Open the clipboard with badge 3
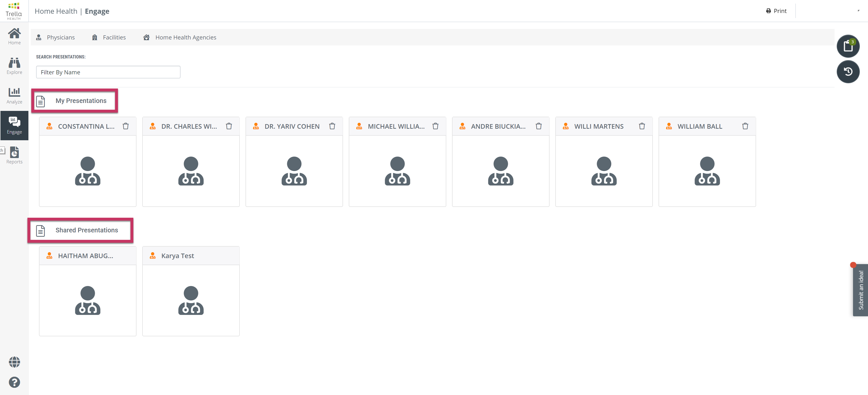Image resolution: width=868 pixels, height=395 pixels. tap(848, 46)
